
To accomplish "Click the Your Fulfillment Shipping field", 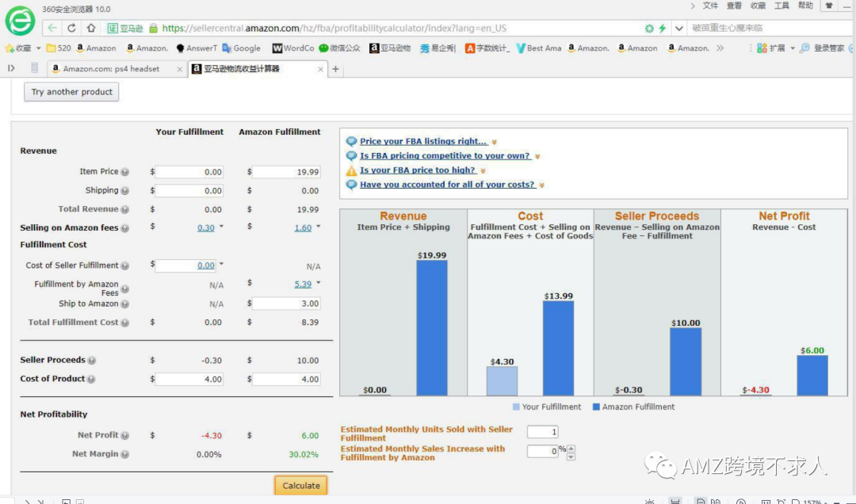I will (x=189, y=190).
